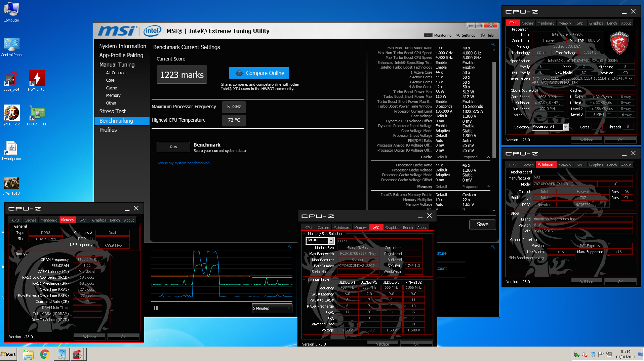Open Help in the XTU top bar

(x=487, y=35)
